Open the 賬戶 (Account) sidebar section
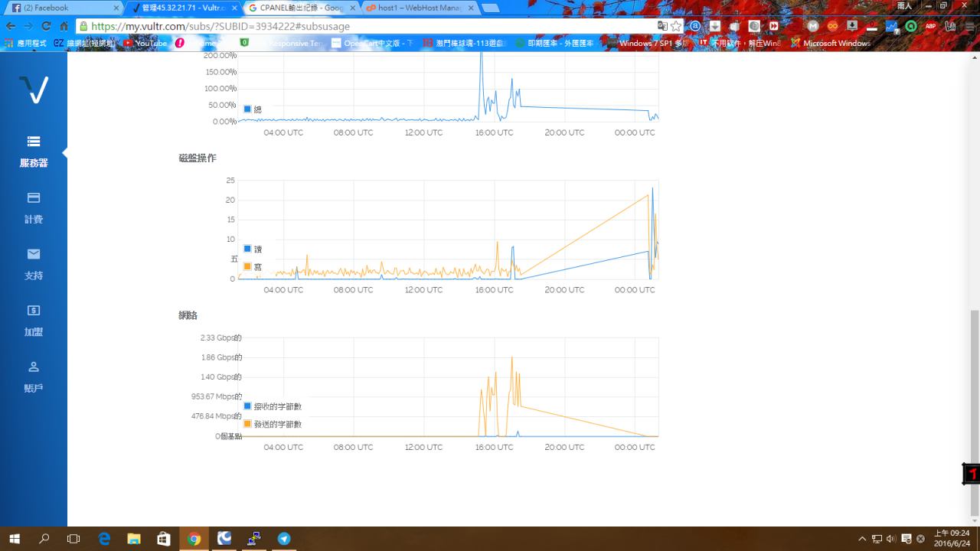 (34, 377)
